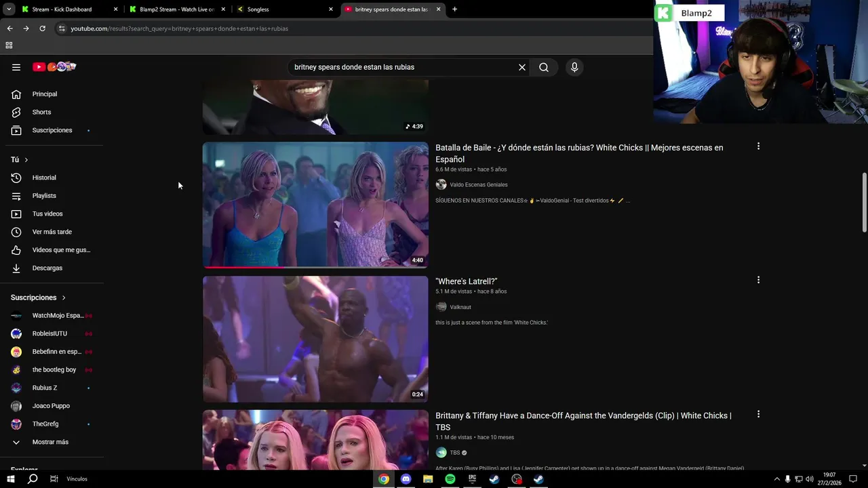Open Windows notification center
Viewport: 868px width, 488px height.
[x=853, y=479]
